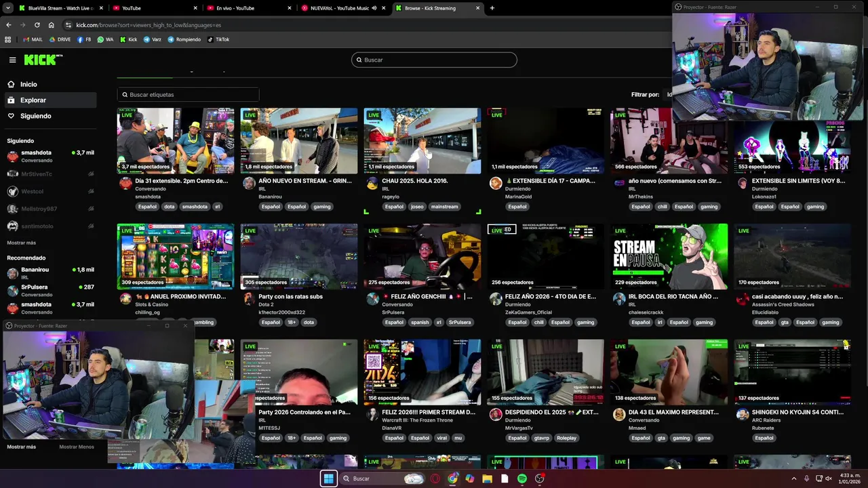Reload the Kick page

click(37, 25)
